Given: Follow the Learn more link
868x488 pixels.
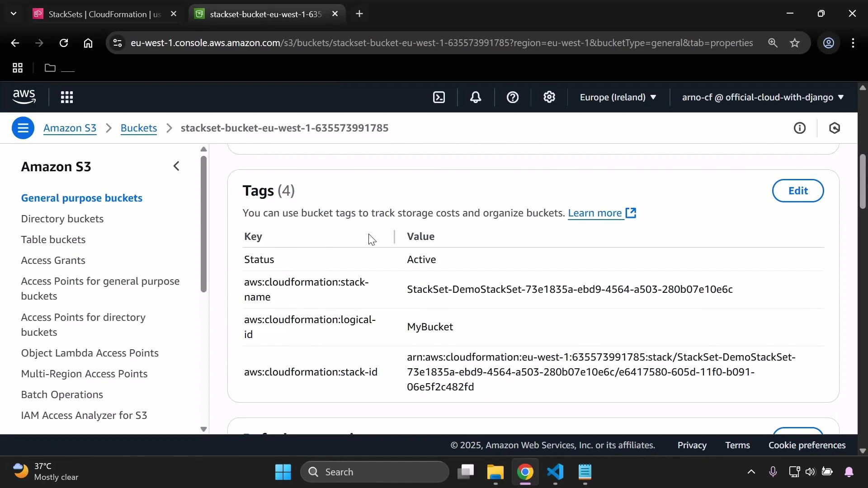Looking at the screenshot, I should (x=595, y=213).
